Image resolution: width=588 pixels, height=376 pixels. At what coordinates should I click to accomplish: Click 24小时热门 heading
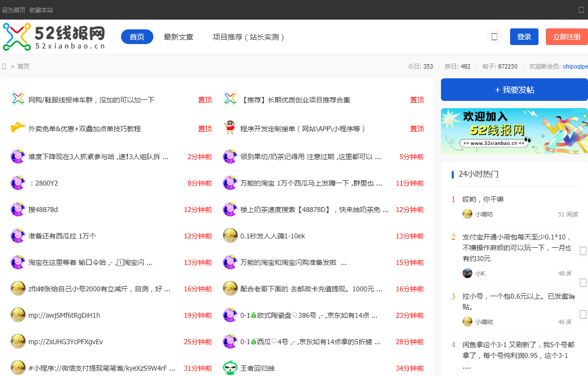[x=479, y=174]
